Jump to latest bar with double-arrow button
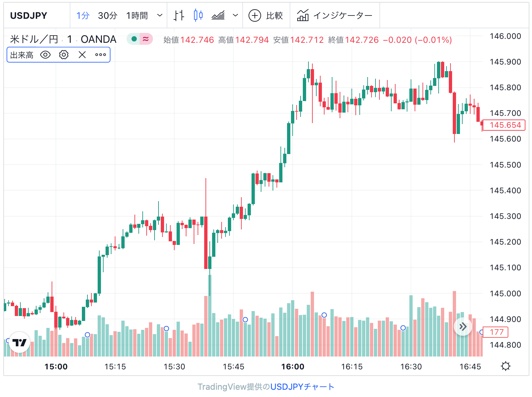Image resolution: width=532 pixels, height=397 pixels. (463, 327)
